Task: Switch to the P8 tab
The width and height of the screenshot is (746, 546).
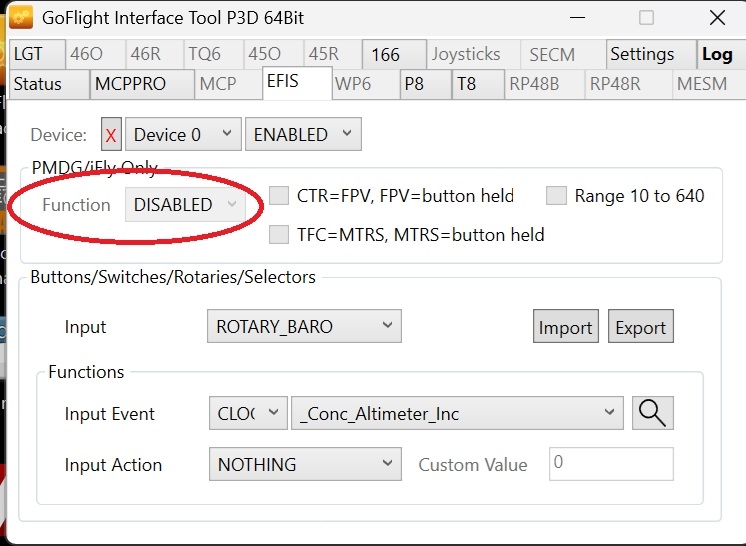Action: pos(426,84)
